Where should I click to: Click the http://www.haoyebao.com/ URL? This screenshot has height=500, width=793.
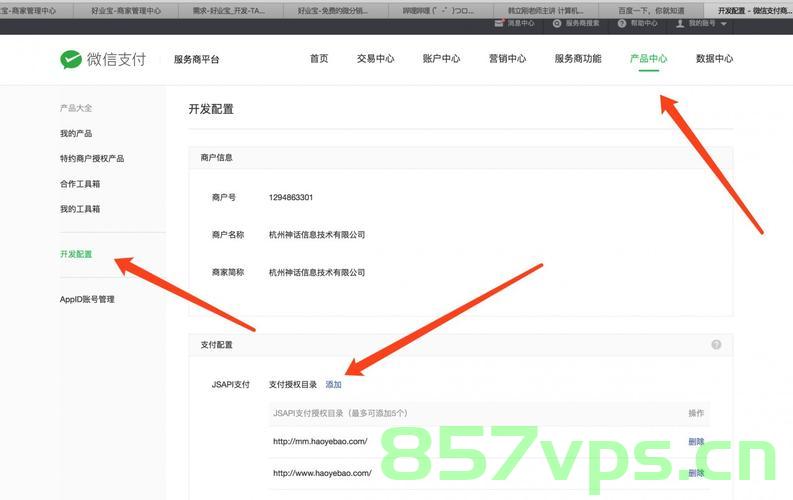[322, 473]
